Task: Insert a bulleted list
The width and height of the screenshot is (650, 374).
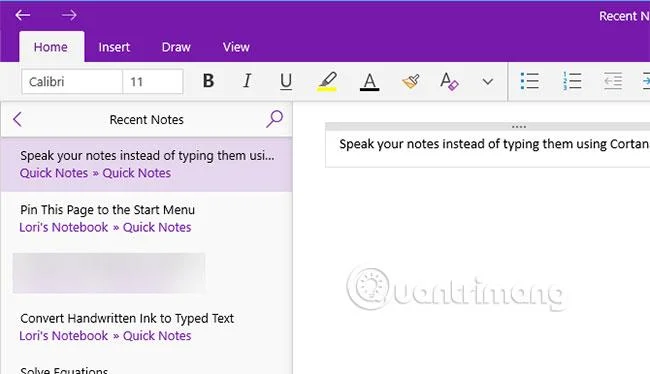Action: [529, 81]
